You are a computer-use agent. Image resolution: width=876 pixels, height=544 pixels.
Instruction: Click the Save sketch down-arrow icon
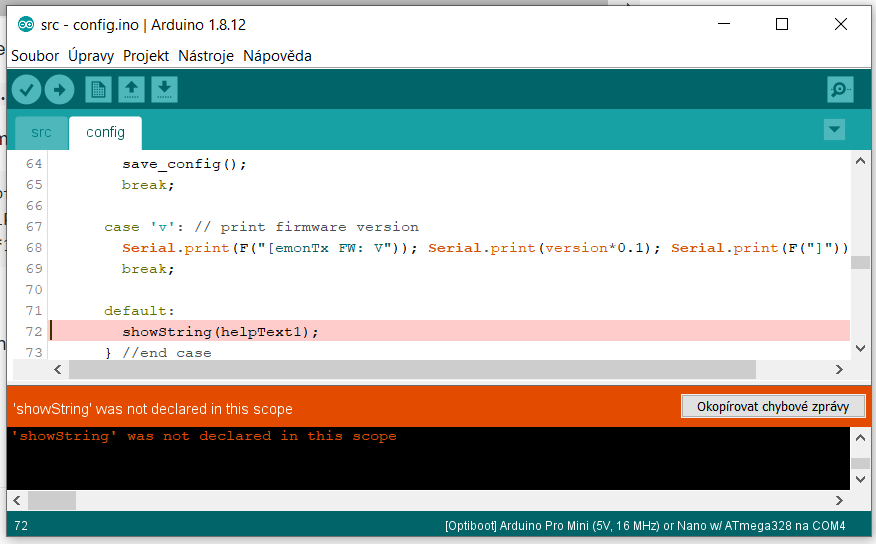[x=164, y=90]
